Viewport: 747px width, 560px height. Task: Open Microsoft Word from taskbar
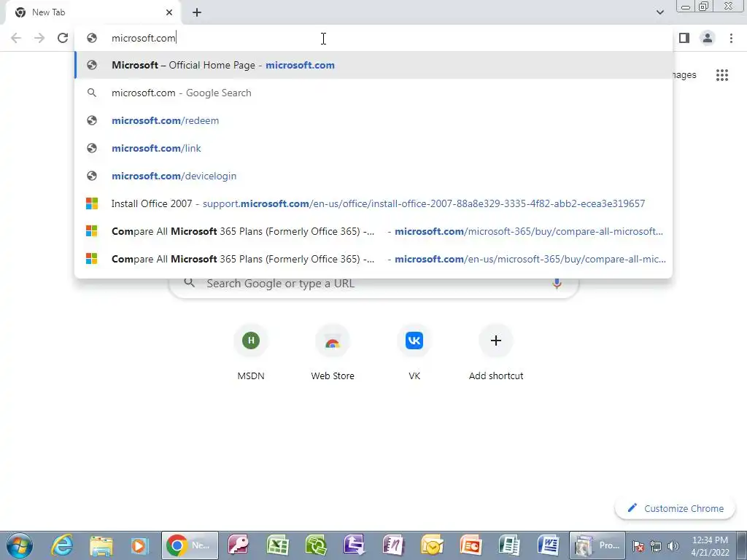(x=548, y=545)
